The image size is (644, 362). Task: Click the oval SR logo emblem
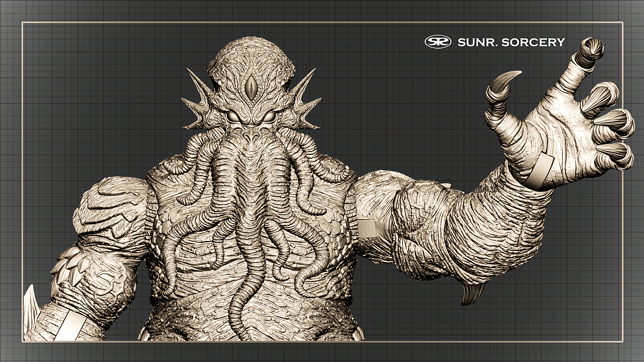pyautogui.click(x=438, y=42)
